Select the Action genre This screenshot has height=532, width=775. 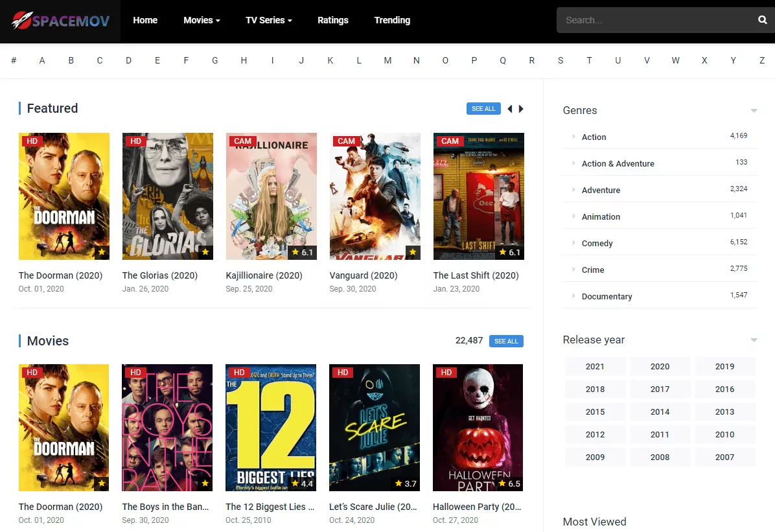click(594, 137)
